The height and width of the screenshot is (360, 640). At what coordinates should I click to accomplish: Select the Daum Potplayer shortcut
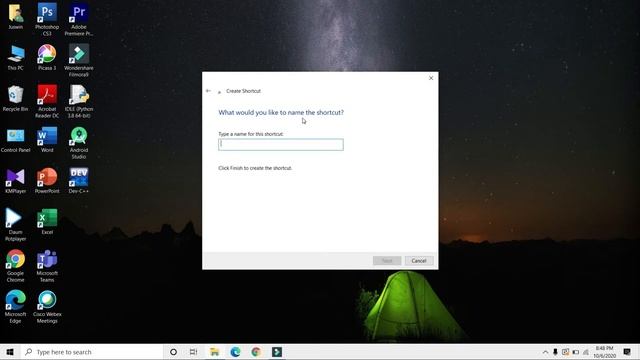tap(16, 224)
